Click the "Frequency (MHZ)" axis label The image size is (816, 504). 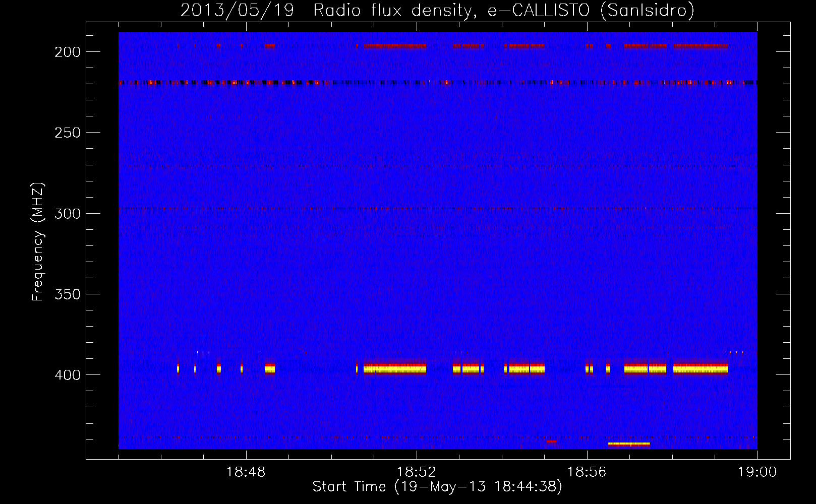pos(38,241)
